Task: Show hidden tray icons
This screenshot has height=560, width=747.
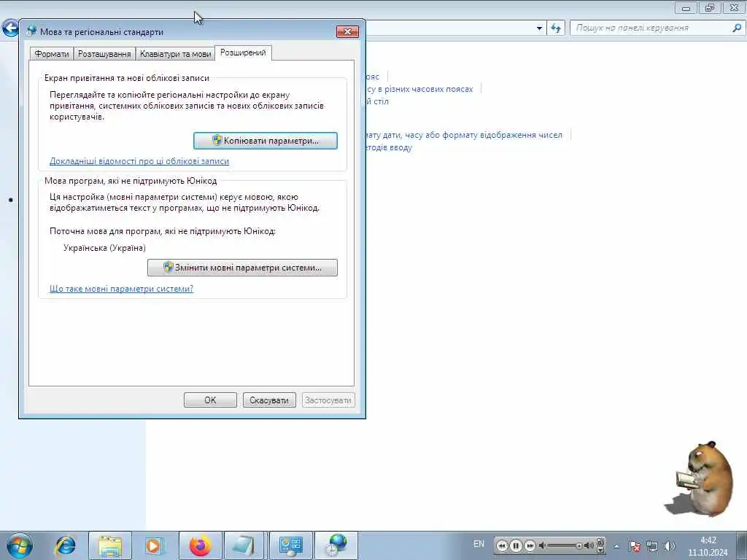Action: pyautogui.click(x=616, y=546)
